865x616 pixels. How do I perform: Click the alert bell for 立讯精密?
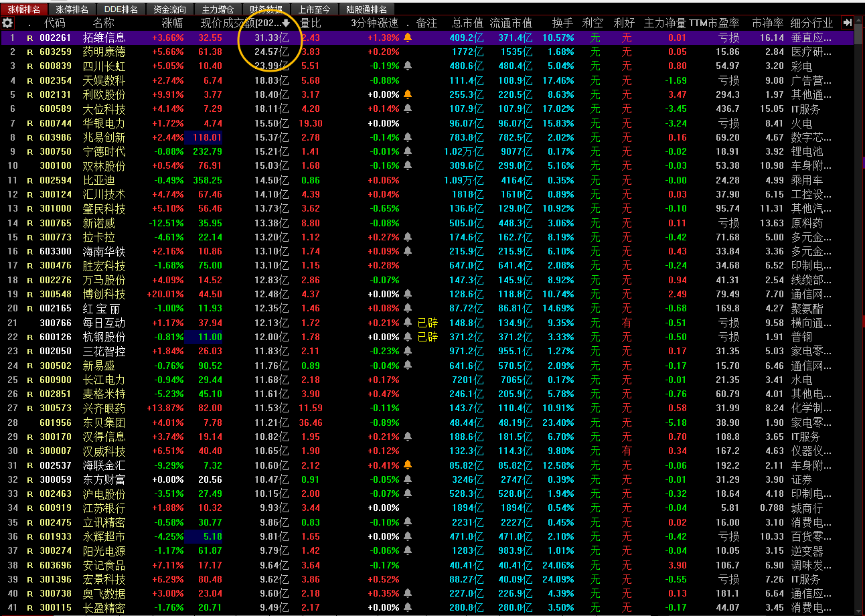408,522
